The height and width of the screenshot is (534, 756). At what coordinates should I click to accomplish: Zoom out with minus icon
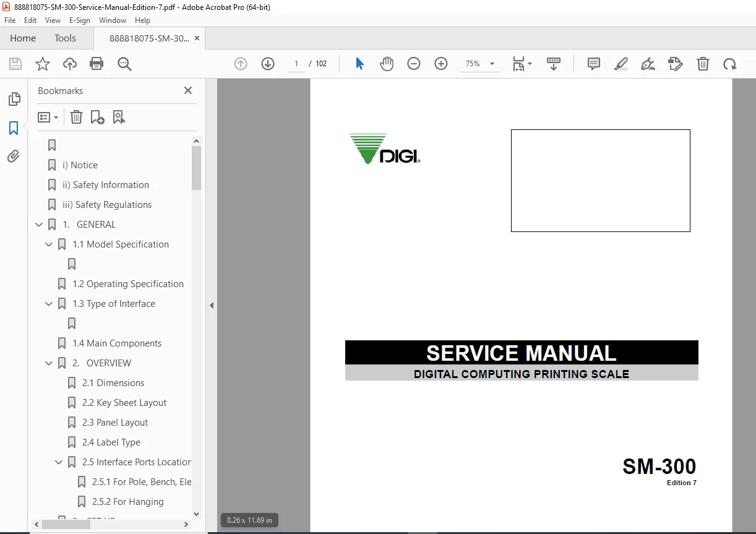coord(414,64)
